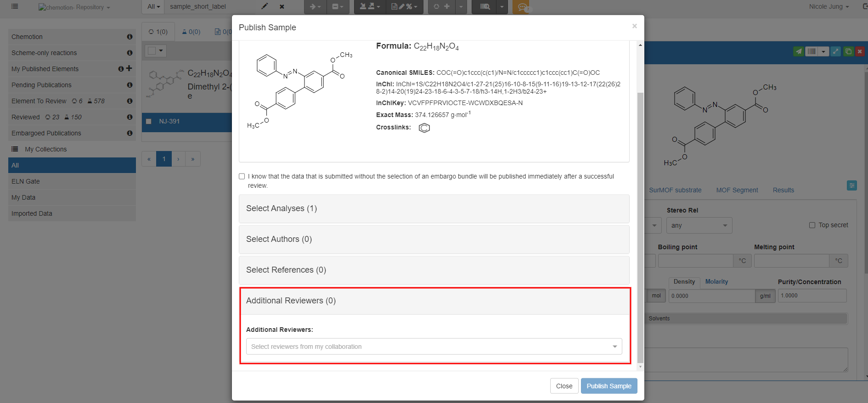Click the green copy sample icon

coord(848,51)
